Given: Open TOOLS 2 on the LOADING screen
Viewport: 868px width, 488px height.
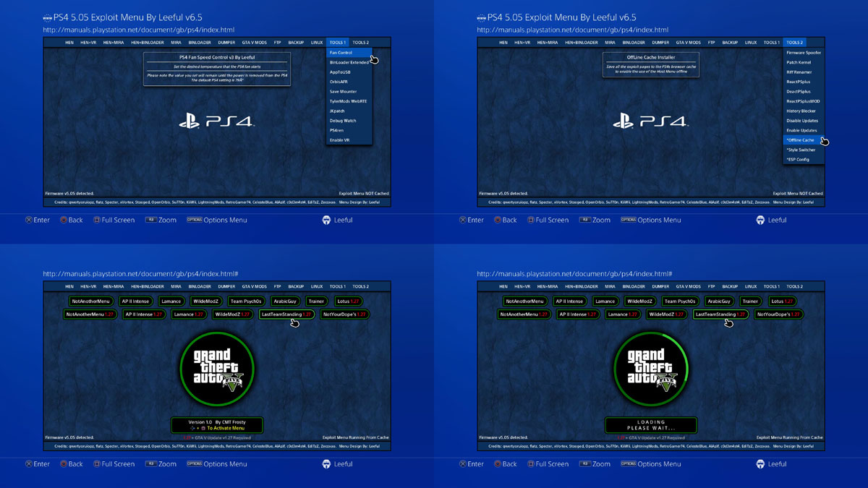Looking at the screenshot, I should coord(795,287).
